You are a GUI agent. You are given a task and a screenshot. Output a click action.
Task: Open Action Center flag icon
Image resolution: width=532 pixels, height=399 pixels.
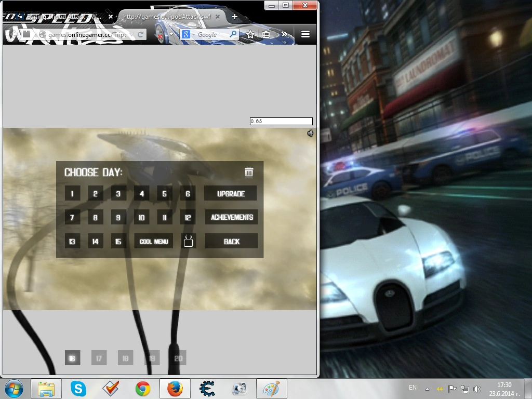click(452, 389)
